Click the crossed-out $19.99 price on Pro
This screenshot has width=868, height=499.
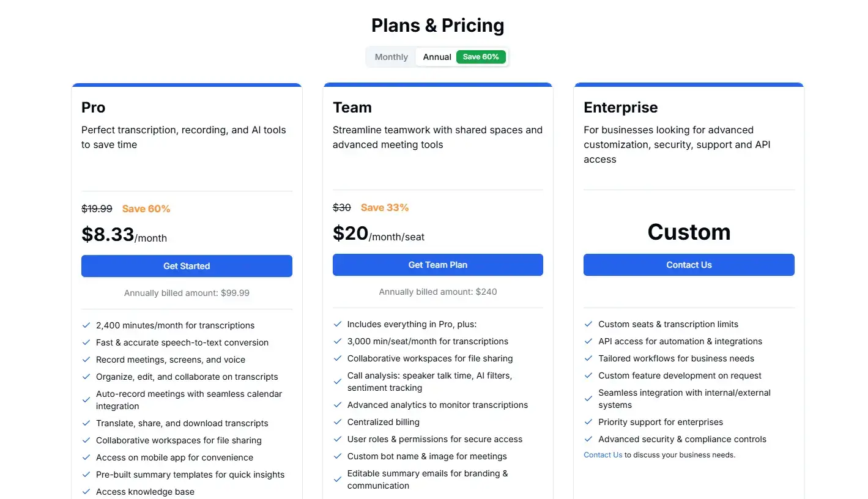click(x=97, y=208)
